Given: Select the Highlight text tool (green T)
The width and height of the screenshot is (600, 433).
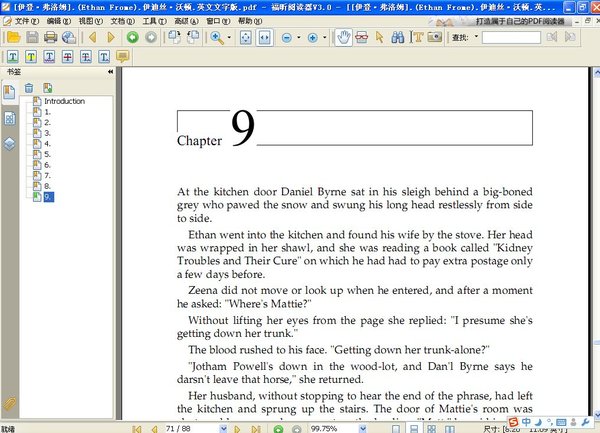Looking at the screenshot, I should (12, 57).
